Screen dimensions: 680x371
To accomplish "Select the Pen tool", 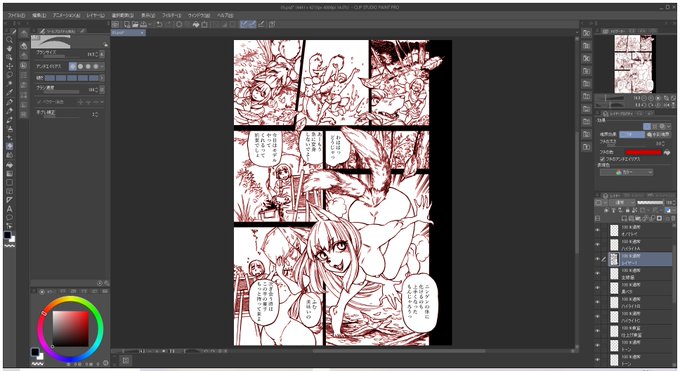I will 9,102.
